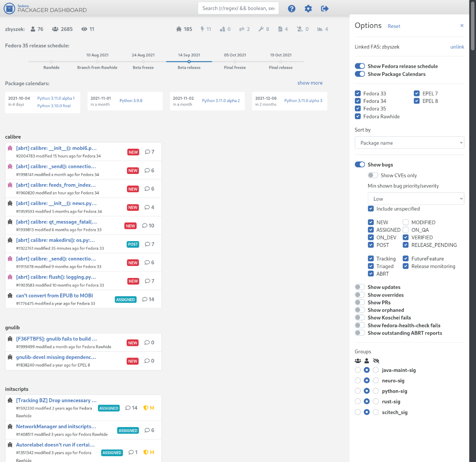The width and height of the screenshot is (476, 462).
Task: Open can't convert from EPUB to MOBI bug
Action: pyautogui.click(x=54, y=295)
